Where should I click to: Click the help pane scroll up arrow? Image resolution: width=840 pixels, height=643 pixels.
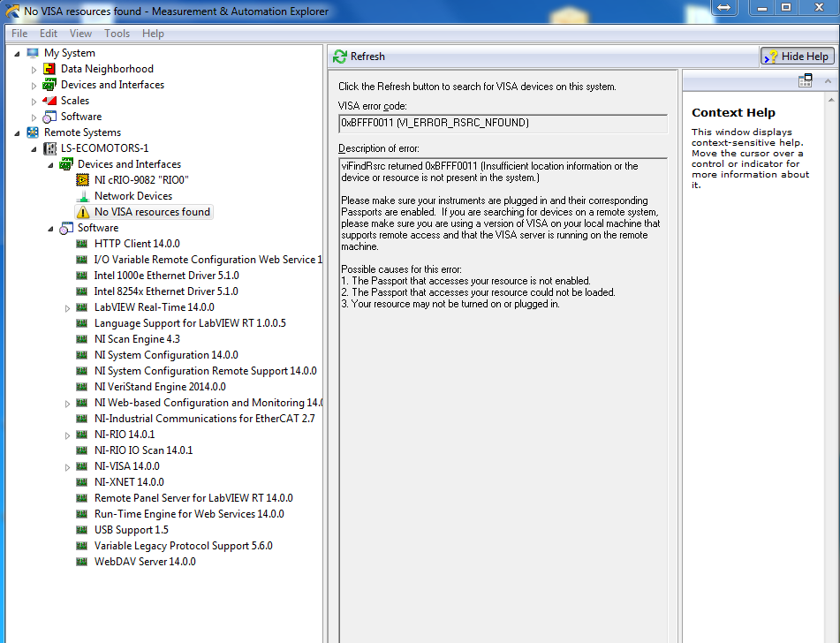(831, 100)
